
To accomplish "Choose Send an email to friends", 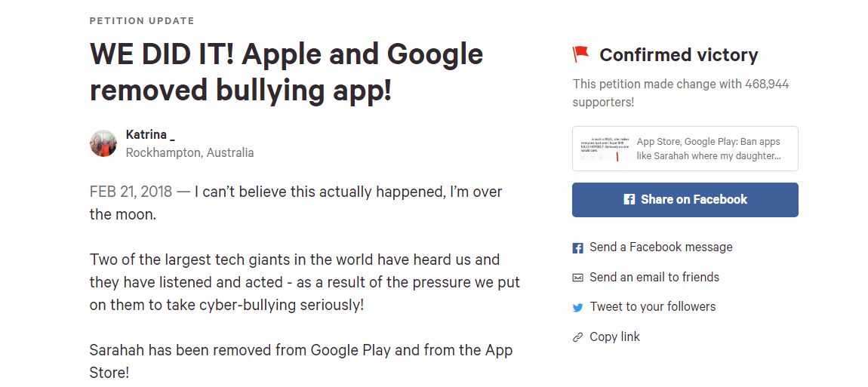I will [654, 277].
